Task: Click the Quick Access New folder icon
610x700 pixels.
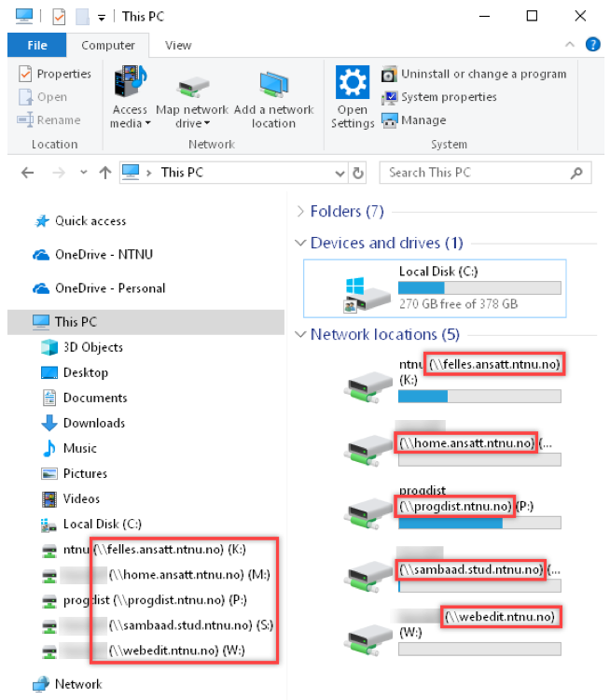Action: point(82,17)
